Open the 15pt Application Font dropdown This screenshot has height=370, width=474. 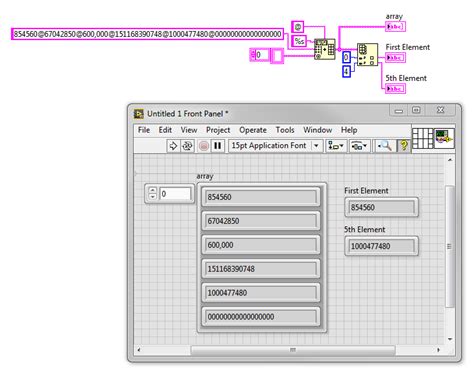tap(275, 146)
